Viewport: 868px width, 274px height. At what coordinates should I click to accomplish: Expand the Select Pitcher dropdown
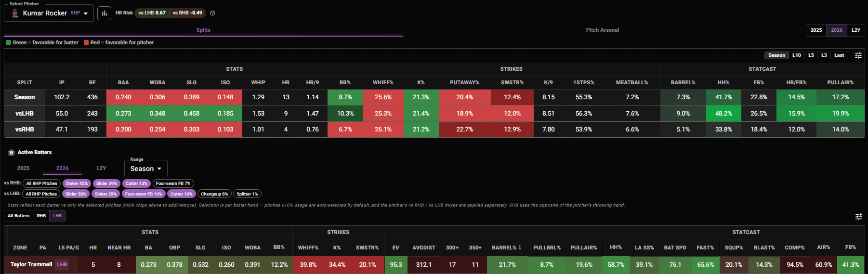(x=49, y=13)
